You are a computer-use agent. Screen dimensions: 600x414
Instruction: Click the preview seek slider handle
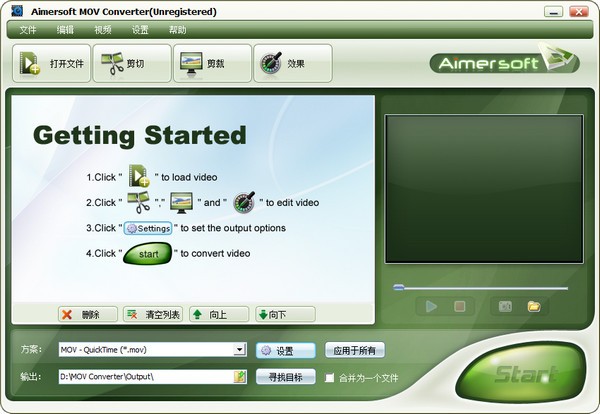(x=398, y=288)
